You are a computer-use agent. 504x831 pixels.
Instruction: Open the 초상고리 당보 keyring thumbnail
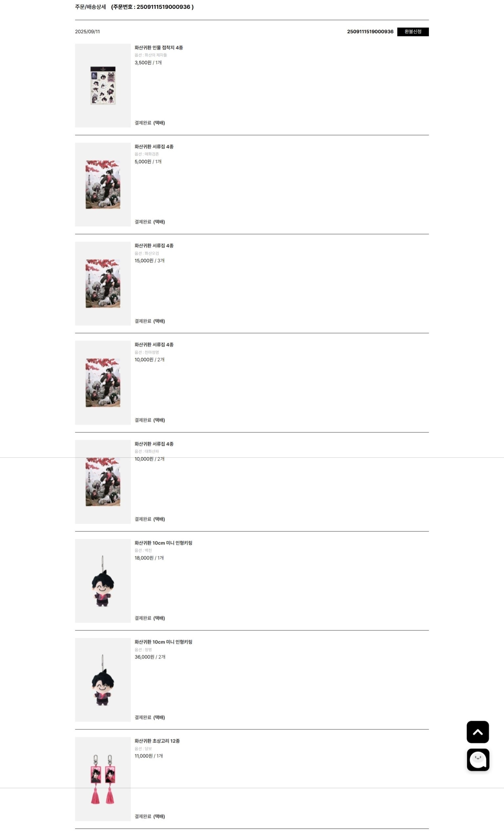[103, 779]
